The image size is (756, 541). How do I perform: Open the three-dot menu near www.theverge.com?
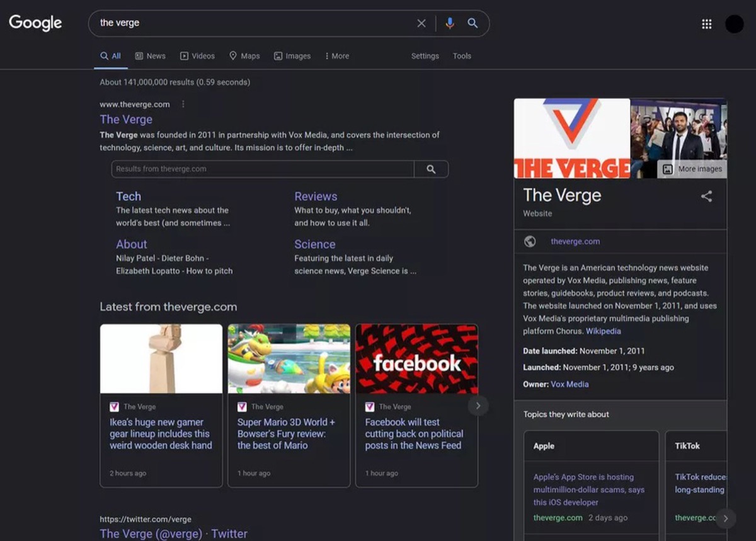(x=183, y=104)
